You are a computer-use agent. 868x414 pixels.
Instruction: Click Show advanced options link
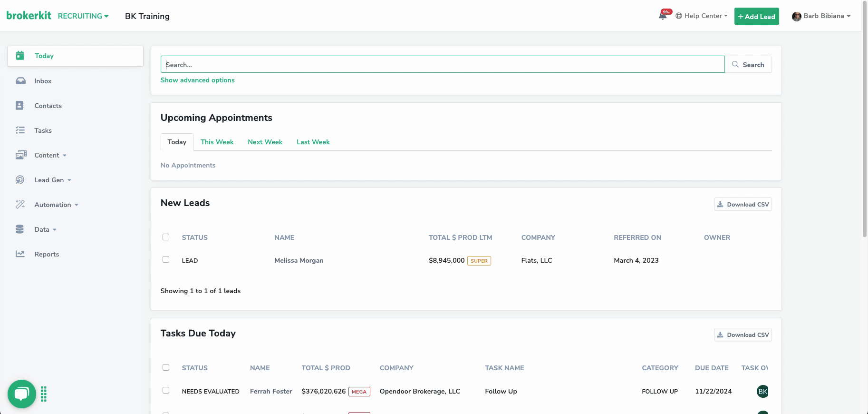click(x=197, y=80)
